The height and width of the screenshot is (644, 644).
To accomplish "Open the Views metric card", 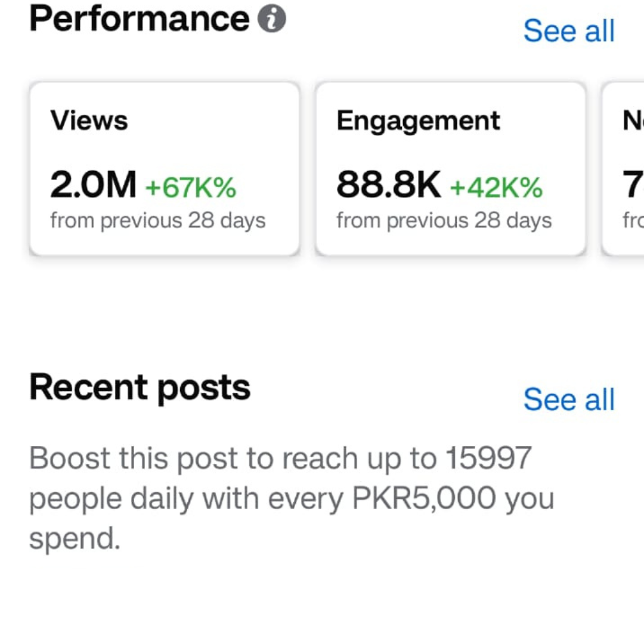I will pos(165,169).
